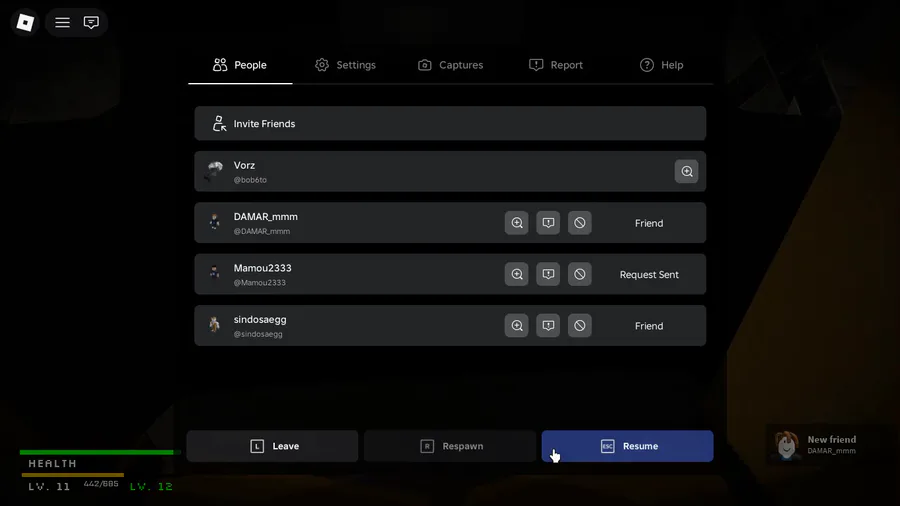Image resolution: width=900 pixels, height=506 pixels.
Task: Inspect Mamou2333's avatar with magnifier icon
Action: point(517,274)
